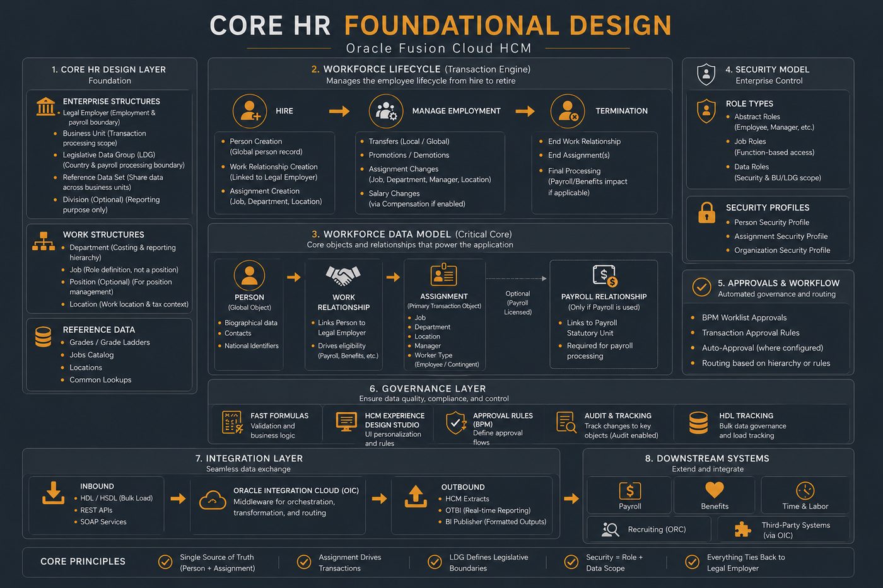883x588 pixels.
Task: Click 'National Identifiers' text
Action: point(252,346)
